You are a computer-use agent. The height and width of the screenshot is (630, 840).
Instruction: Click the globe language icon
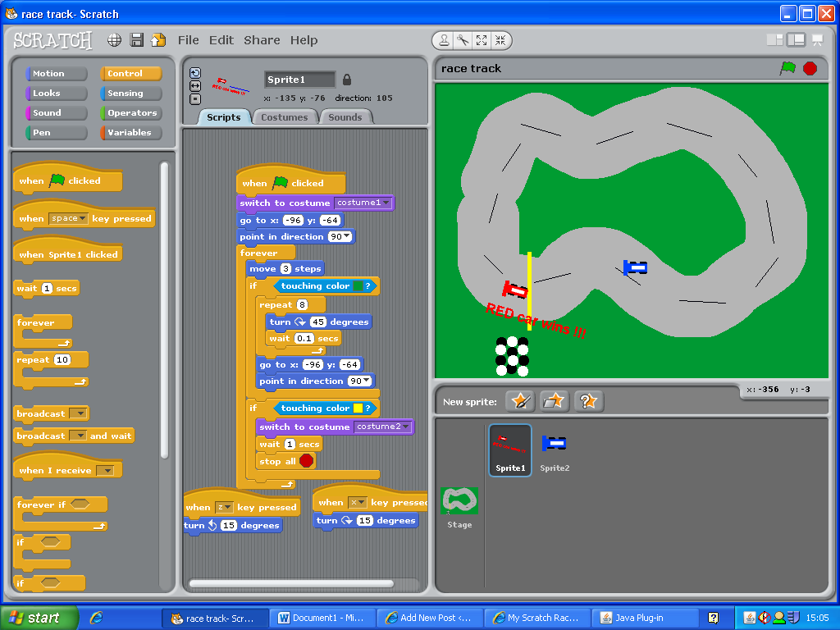pos(114,40)
